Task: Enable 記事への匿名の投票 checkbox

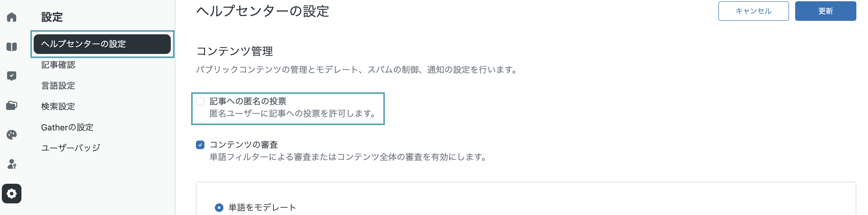Action: (200, 101)
